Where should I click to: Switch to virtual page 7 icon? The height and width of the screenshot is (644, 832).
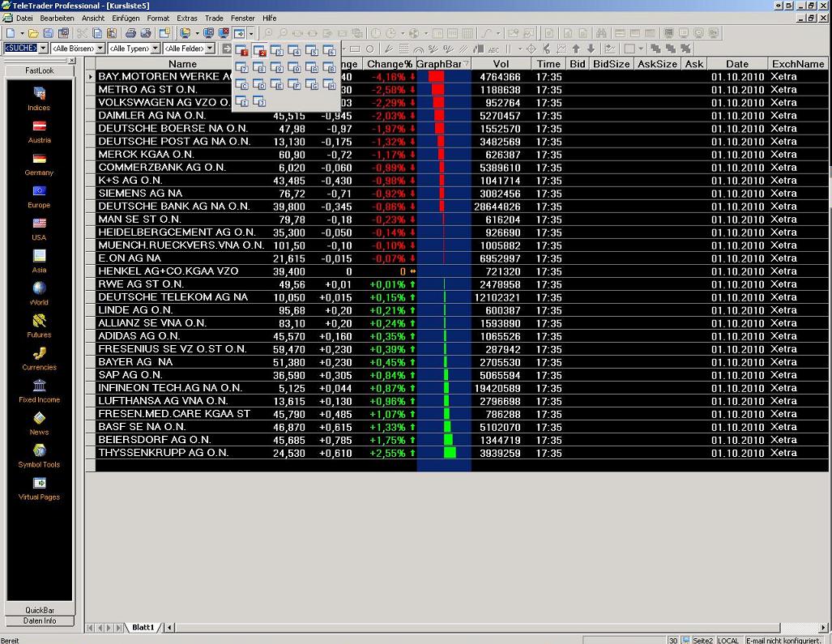tap(241, 68)
